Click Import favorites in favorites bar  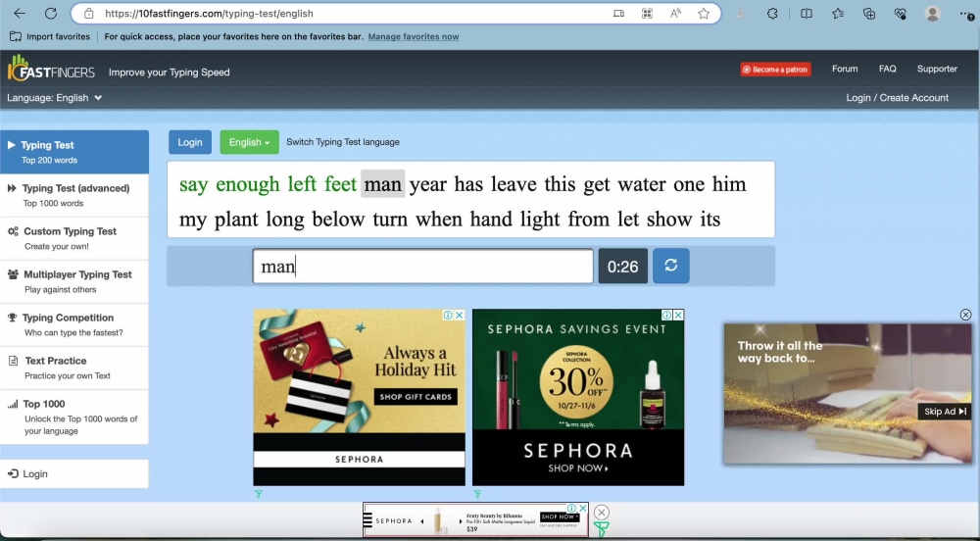tap(50, 37)
